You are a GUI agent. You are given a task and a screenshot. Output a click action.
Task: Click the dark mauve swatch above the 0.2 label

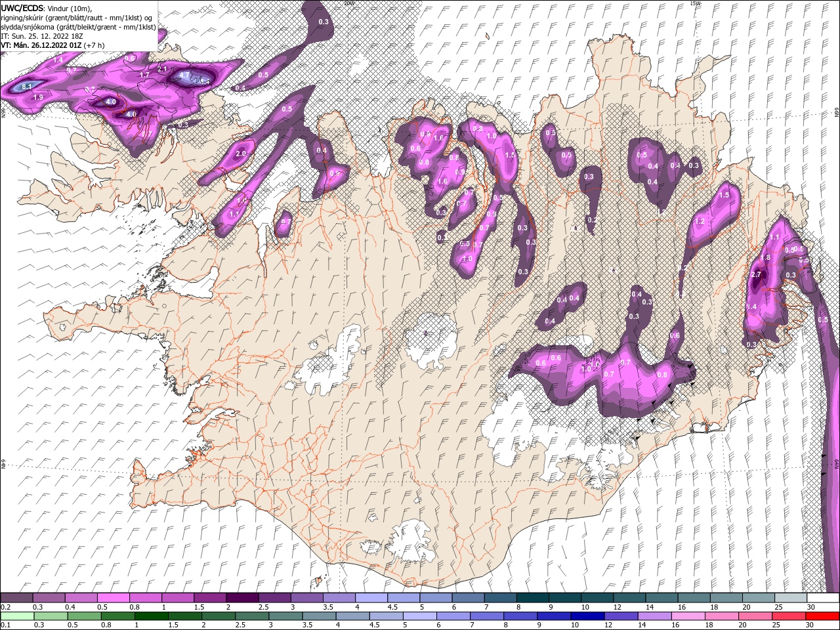[x=17, y=598]
